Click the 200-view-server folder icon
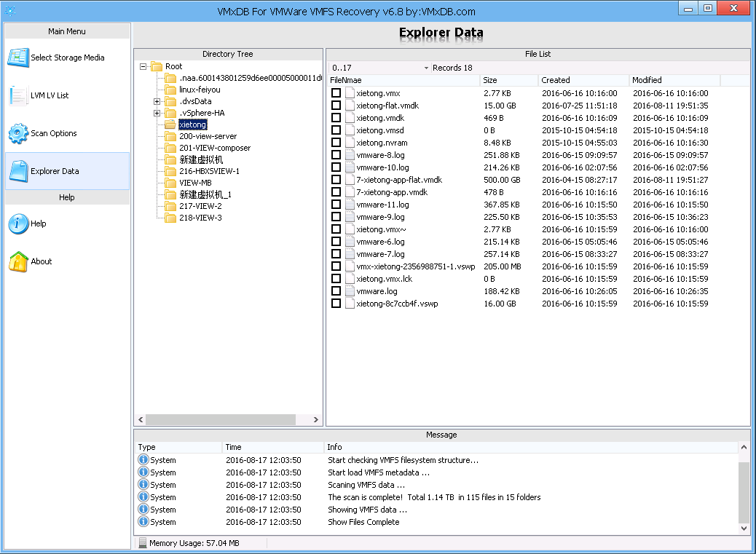This screenshot has width=756, height=554. 170,136
